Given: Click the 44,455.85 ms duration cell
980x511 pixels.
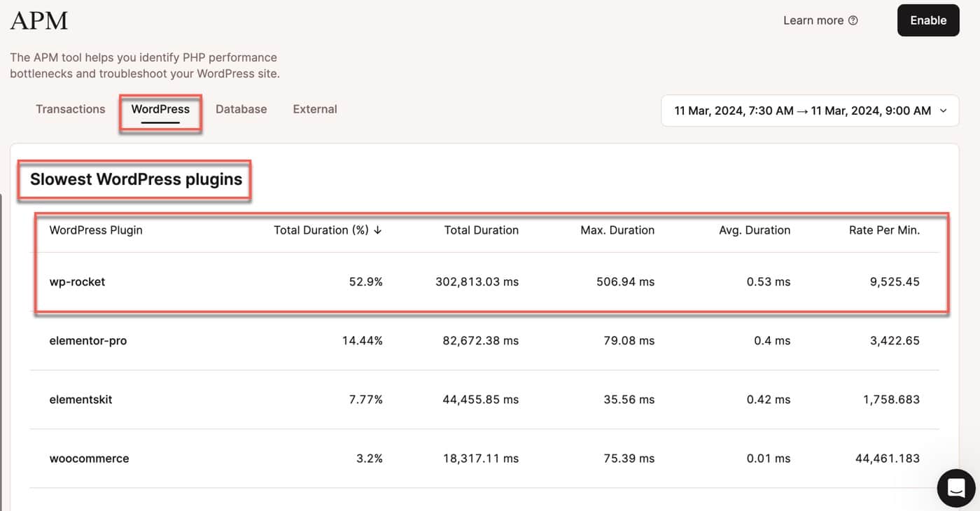Looking at the screenshot, I should click(x=479, y=400).
